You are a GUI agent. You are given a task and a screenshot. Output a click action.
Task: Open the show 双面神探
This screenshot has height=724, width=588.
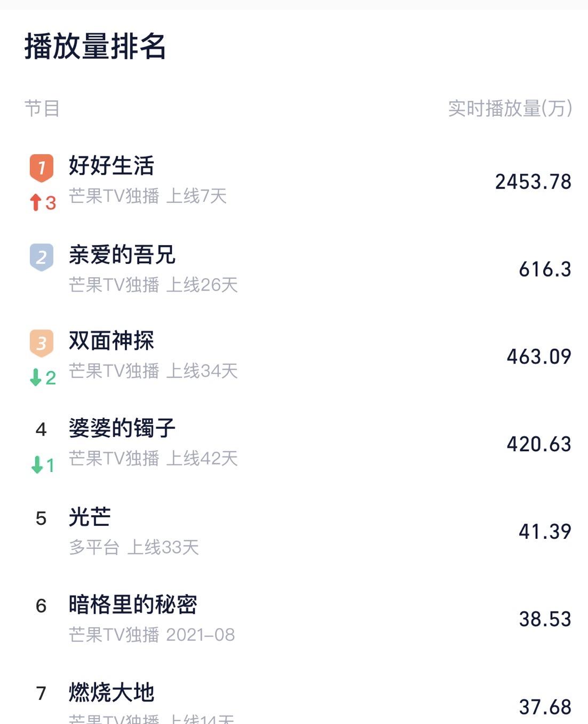coord(112,341)
